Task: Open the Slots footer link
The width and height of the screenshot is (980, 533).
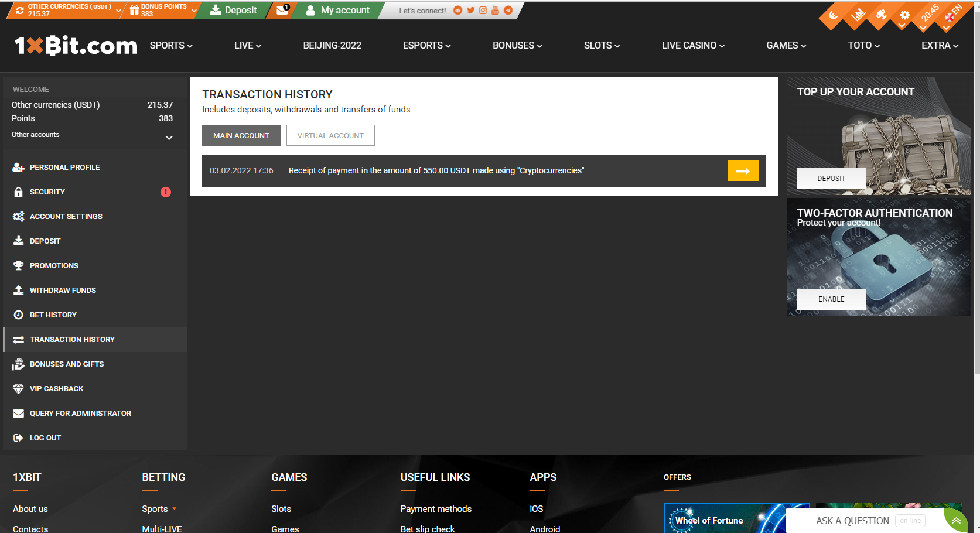Action: click(x=281, y=509)
